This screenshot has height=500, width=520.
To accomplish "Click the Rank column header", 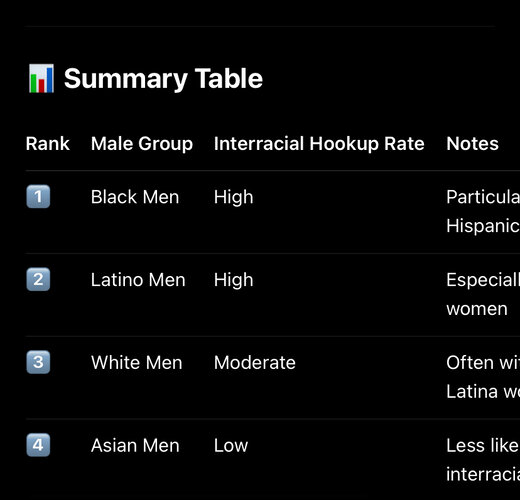I will [x=48, y=144].
